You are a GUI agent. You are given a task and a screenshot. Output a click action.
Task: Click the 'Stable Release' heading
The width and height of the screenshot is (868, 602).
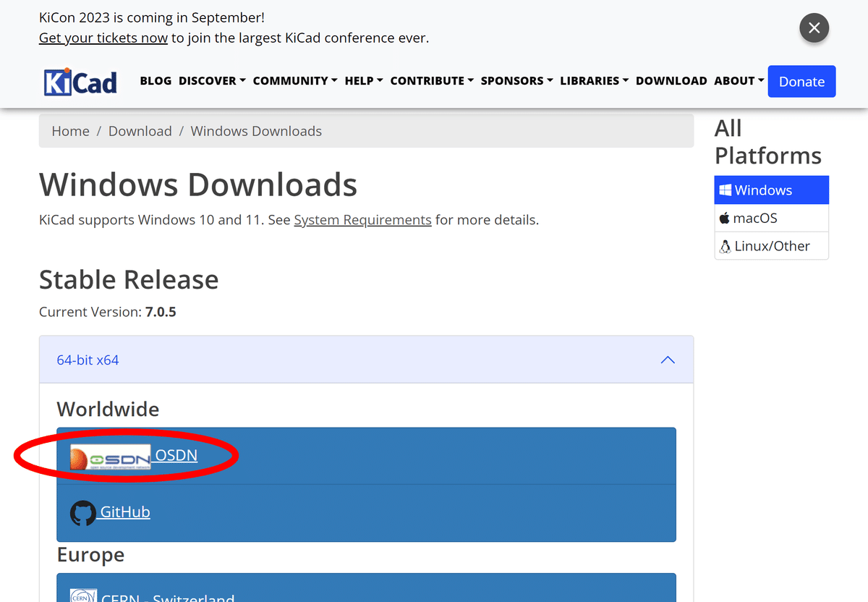point(129,279)
